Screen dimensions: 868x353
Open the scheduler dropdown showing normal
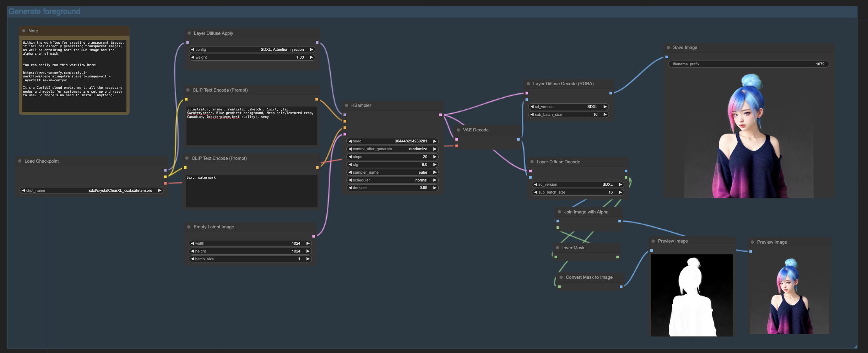pos(392,180)
